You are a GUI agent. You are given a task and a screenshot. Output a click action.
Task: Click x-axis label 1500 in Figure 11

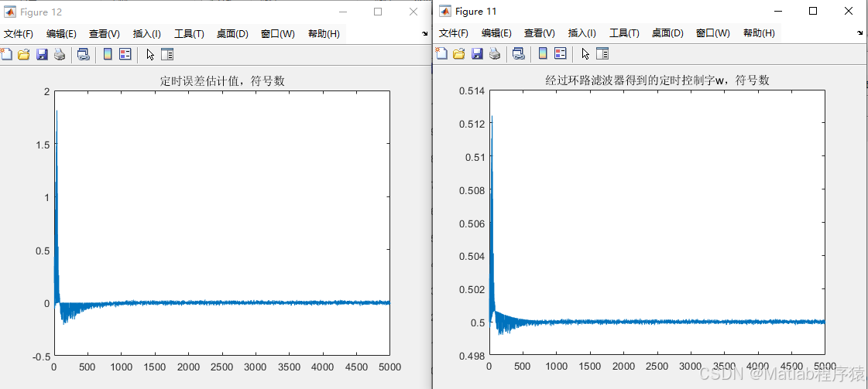(589, 366)
